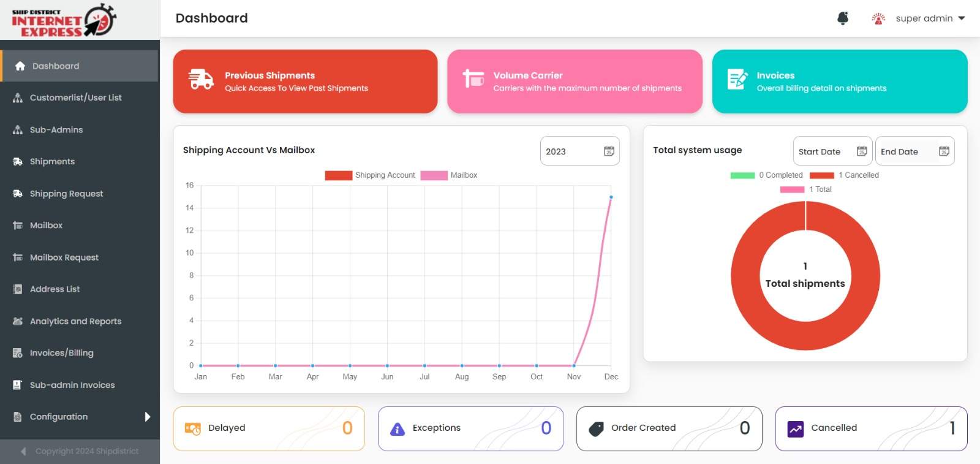Click the Exceptions warning triangle icon
This screenshot has width=980, height=464.
[398, 429]
